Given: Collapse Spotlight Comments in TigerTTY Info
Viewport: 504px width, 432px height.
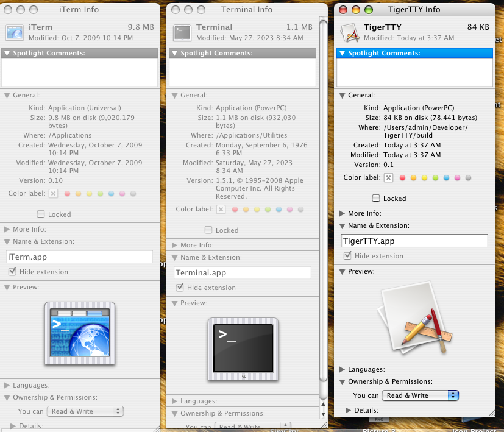Looking at the screenshot, I should pos(342,53).
